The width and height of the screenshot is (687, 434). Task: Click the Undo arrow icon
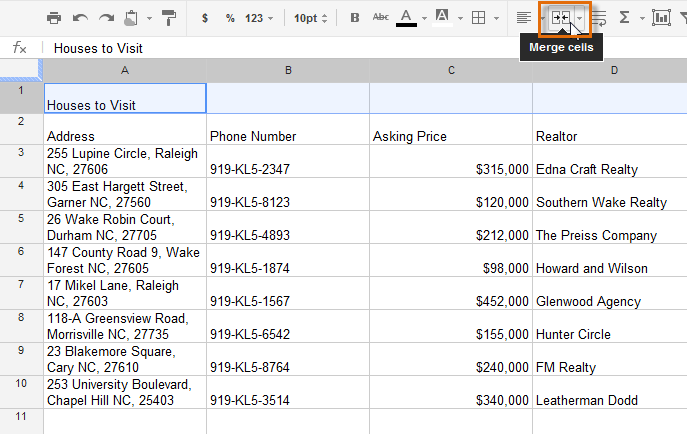(x=80, y=18)
